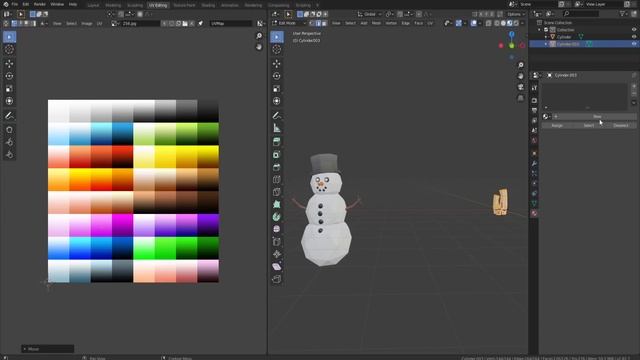
Task: Switch to the UV Editing workspace tab
Action: pyautogui.click(x=158, y=5)
